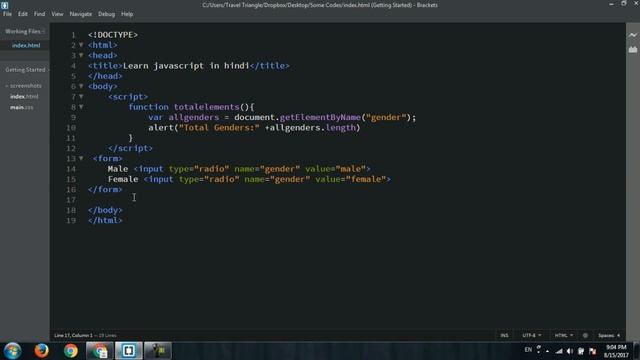Collapse the form tag fold on line 13
The width and height of the screenshot is (640, 360).
pos(81,158)
